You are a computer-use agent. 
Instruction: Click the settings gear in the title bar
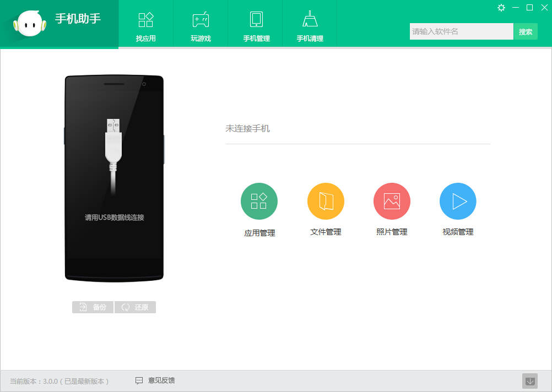[501, 8]
